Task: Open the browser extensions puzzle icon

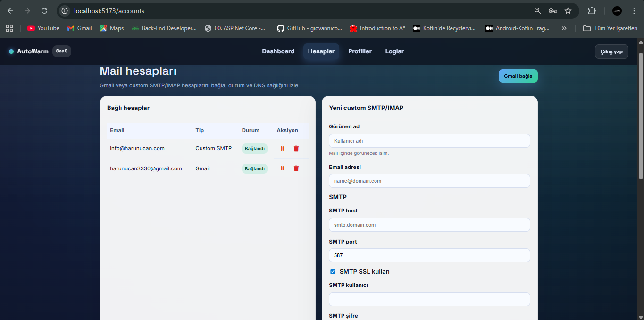Action: click(x=592, y=11)
